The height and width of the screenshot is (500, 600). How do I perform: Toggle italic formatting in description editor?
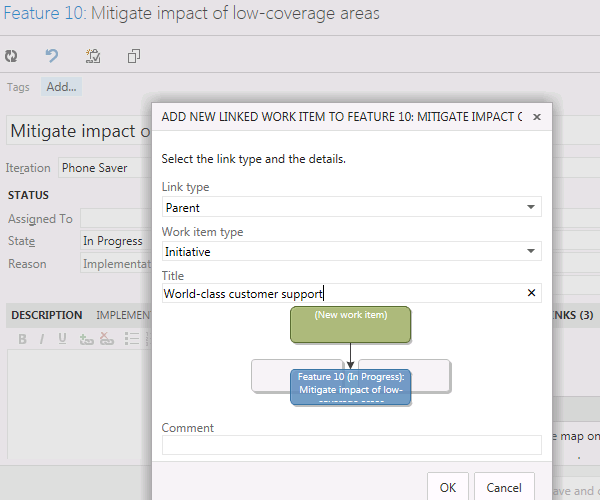42,339
